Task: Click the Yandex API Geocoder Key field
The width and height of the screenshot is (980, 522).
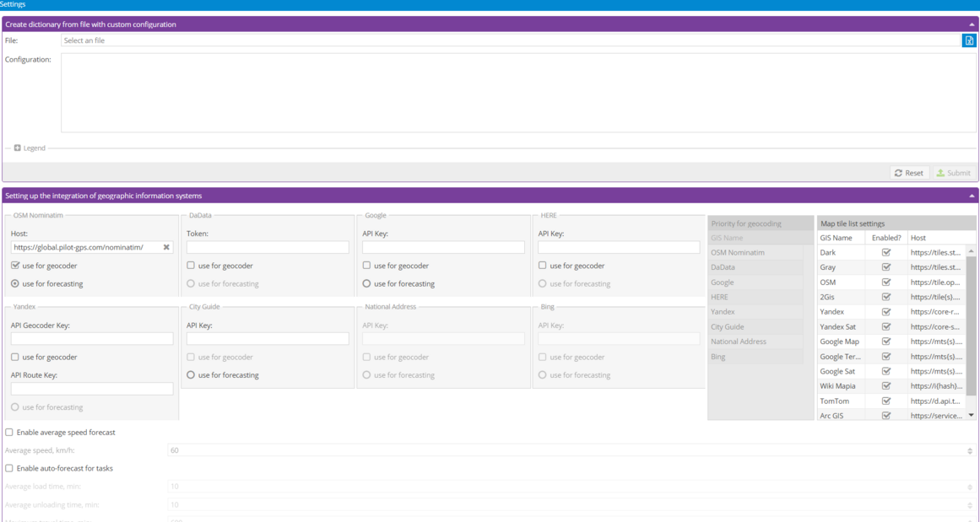Action: tap(92, 338)
